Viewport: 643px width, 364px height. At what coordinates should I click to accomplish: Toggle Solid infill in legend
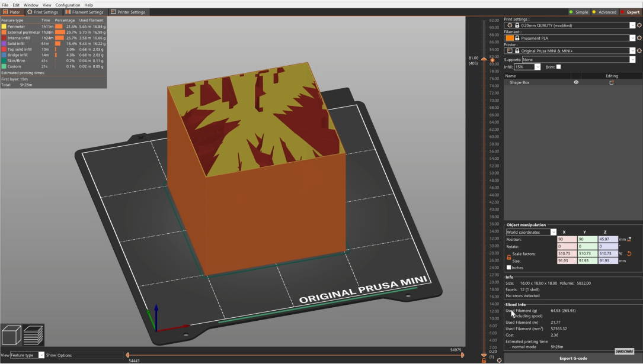click(x=12, y=43)
